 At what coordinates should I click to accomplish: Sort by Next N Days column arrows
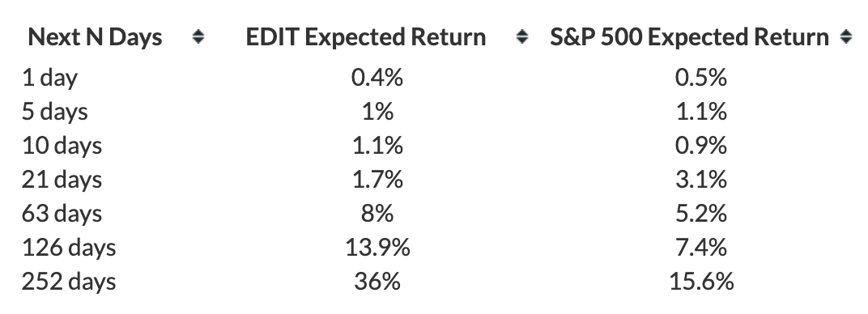pos(198,37)
